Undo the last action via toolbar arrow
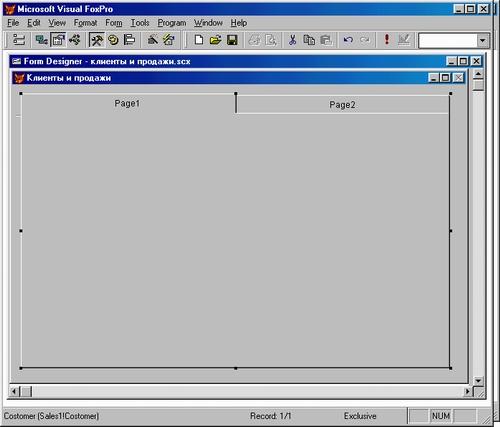500x427 pixels. click(348, 40)
